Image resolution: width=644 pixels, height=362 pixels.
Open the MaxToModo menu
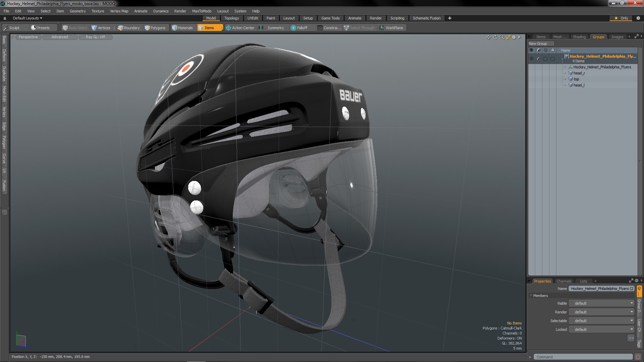pyautogui.click(x=202, y=11)
